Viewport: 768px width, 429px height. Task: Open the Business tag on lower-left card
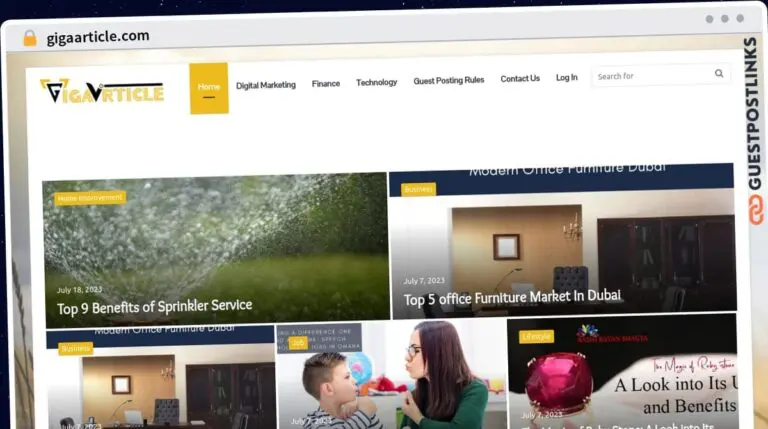(x=75, y=348)
